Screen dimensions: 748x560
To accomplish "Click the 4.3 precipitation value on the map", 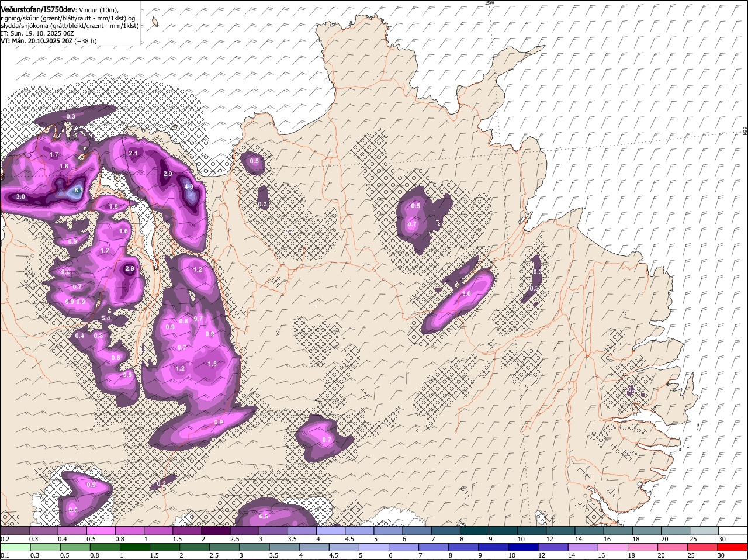I will click(x=189, y=187).
